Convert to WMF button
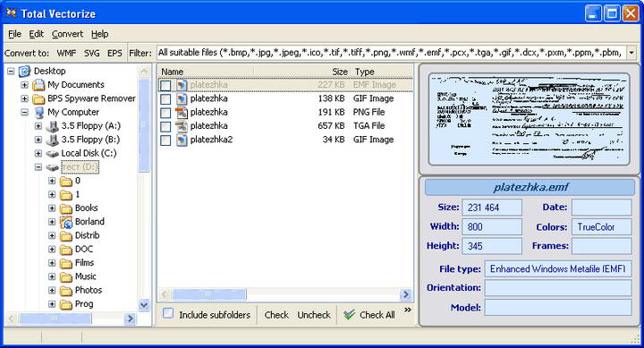Viewport: 644px width, 348px height. coord(66,54)
